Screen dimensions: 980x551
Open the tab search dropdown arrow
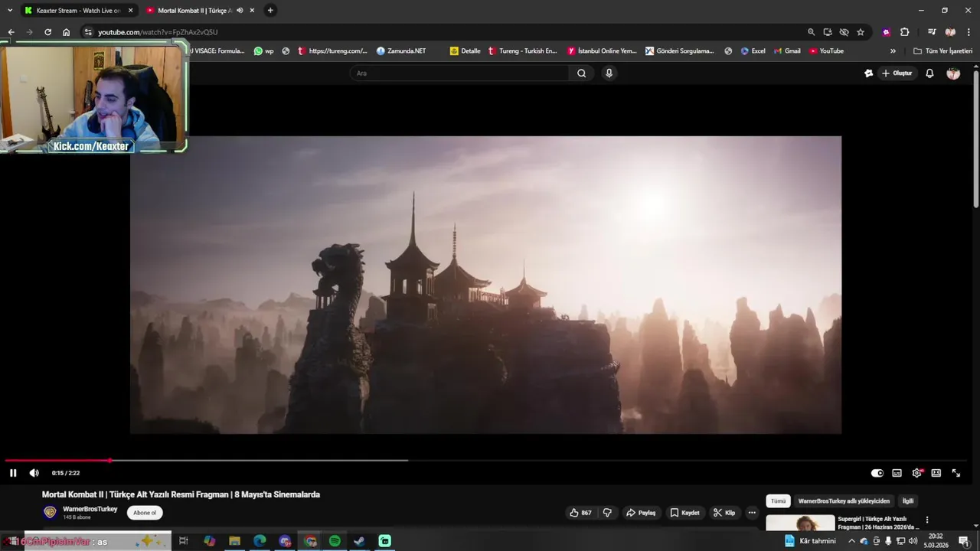(x=10, y=11)
